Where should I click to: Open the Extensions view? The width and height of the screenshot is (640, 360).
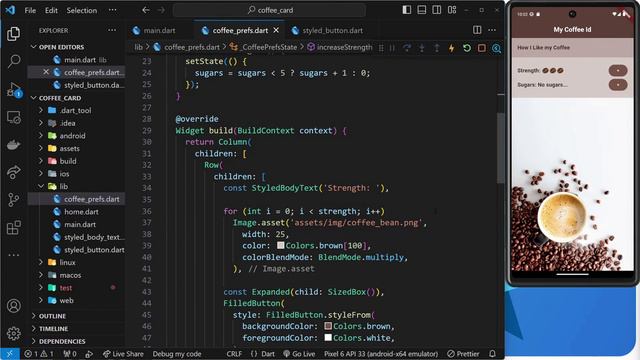(x=13, y=227)
